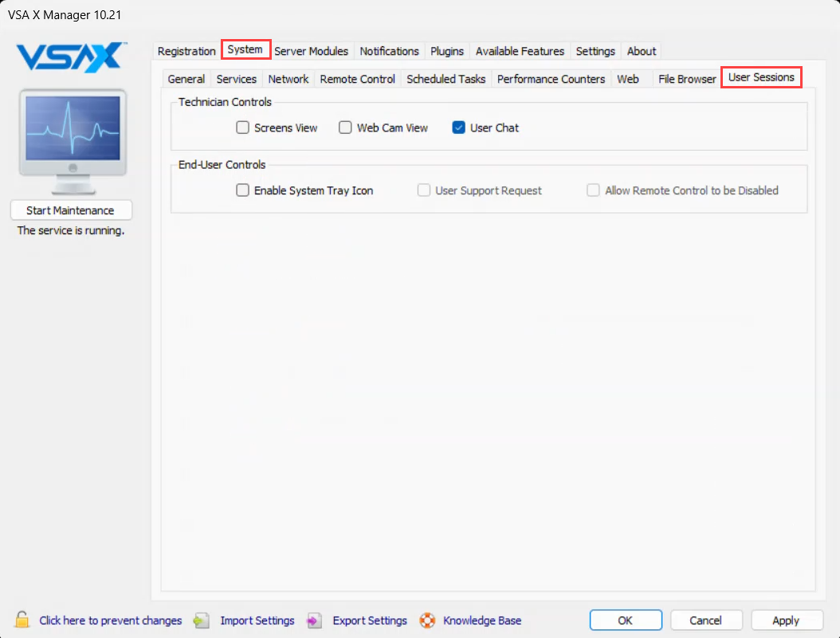Screen dimensions: 840x638
Task: Click the Import Settings arrow icon
Action: click(202, 620)
